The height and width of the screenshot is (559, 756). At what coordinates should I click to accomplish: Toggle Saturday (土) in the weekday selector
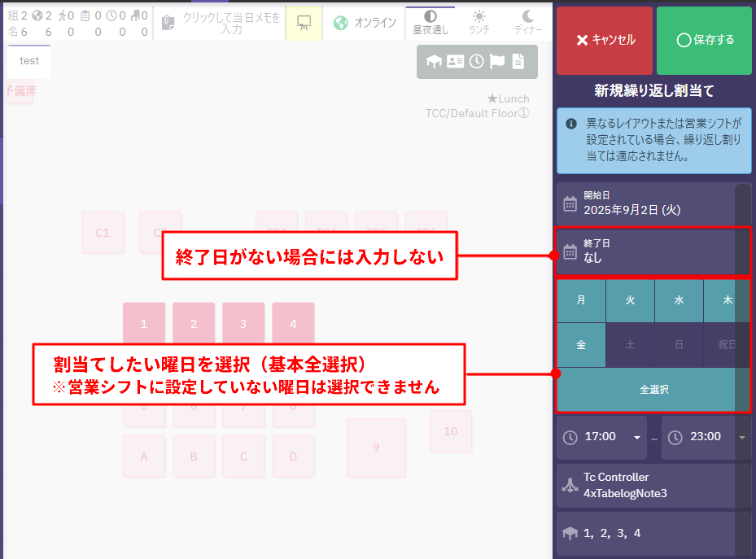[630, 345]
